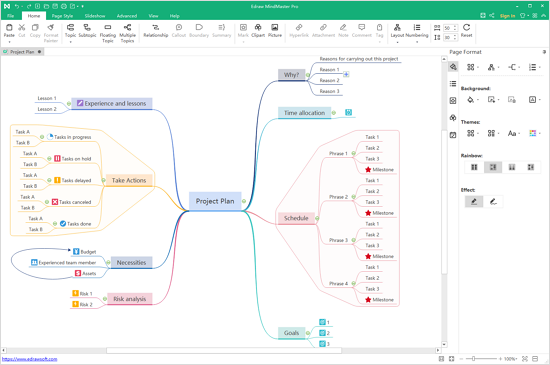This screenshot has width=550, height=365.
Task: Click the print icon in quick access bar
Action: pos(63,6)
